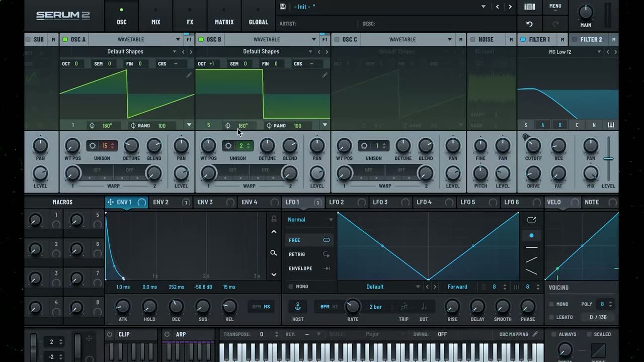This screenshot has width=644, height=362.
Task: Open LFO export/popout icon
Action: (531, 220)
